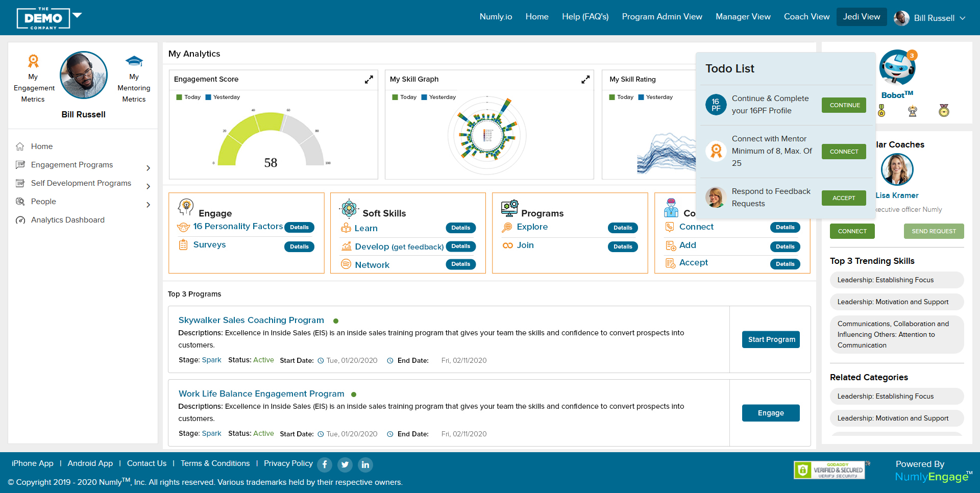The image size is (980, 493).
Task: Toggle the Today legend in Engagement Score
Action: tap(188, 97)
